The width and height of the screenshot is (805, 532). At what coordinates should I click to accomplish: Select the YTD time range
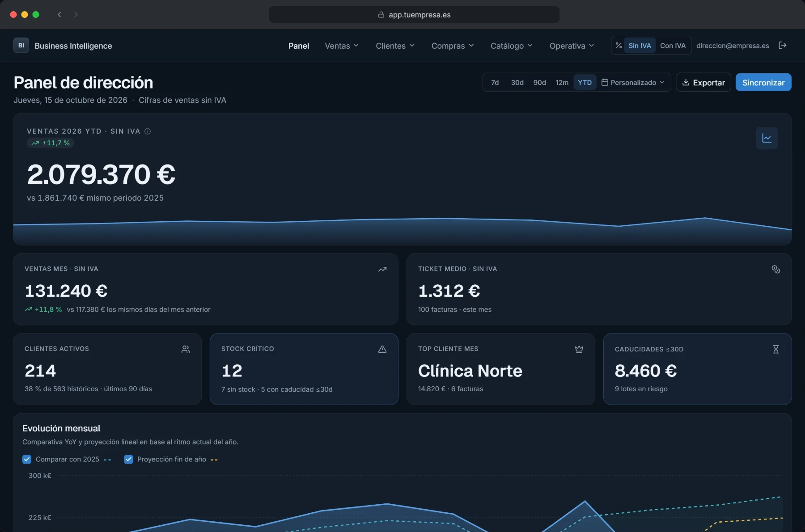585,82
